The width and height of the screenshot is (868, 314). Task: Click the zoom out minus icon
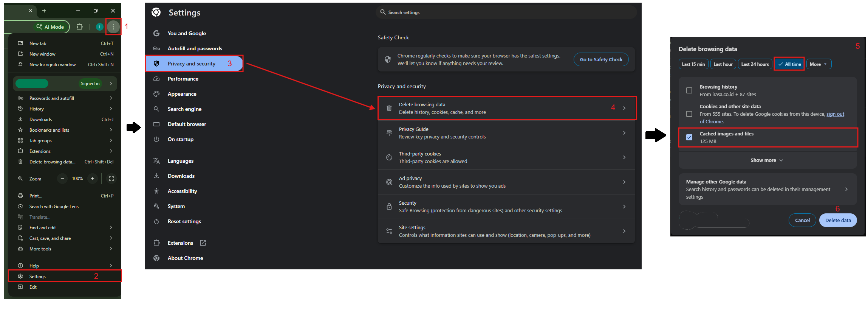pos(62,179)
